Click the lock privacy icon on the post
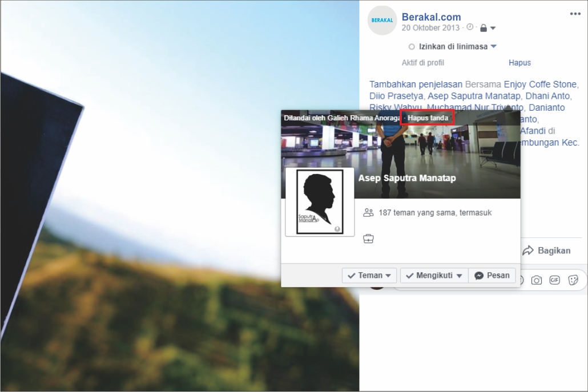The height and width of the screenshot is (392, 588). (484, 27)
